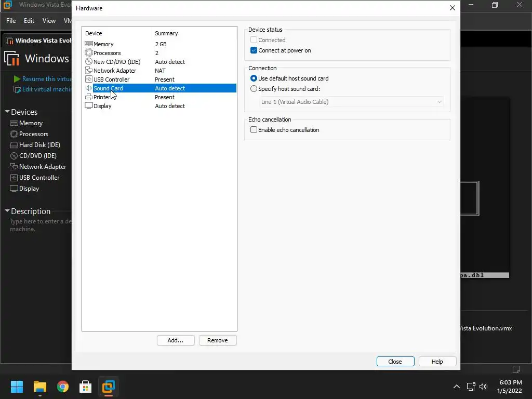Click the '2 GB' memory summary cell
This screenshot has height=399, width=532.
point(161,44)
